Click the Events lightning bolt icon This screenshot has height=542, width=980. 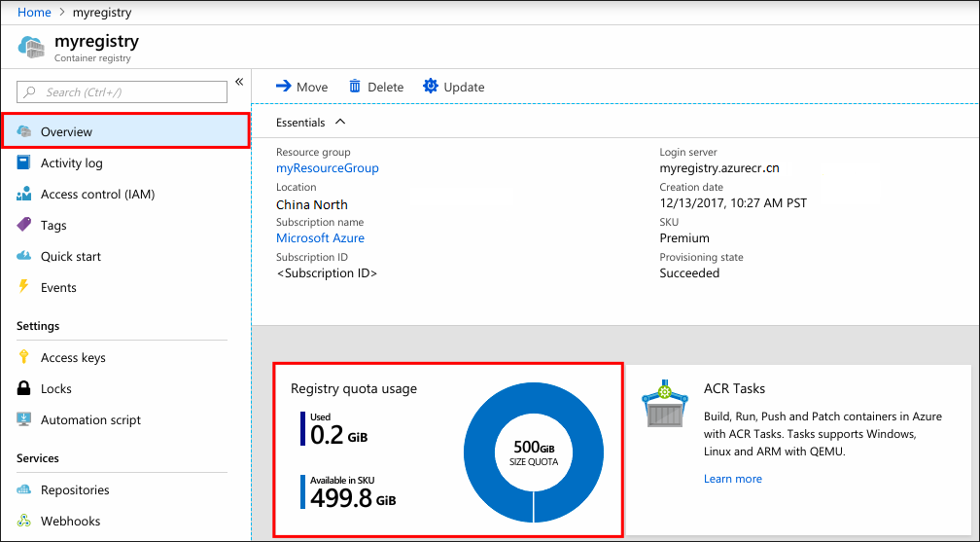[x=24, y=288]
